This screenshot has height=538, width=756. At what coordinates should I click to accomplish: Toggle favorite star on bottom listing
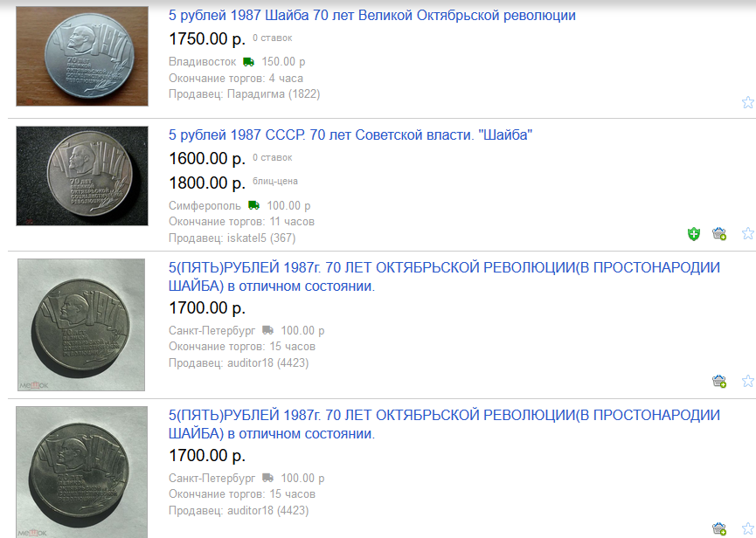[x=748, y=528]
